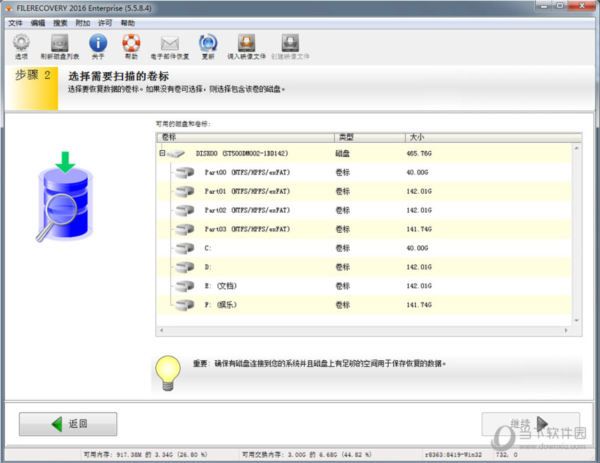
Task: Click drive icon of E: (文档) volume
Action: 185,286
